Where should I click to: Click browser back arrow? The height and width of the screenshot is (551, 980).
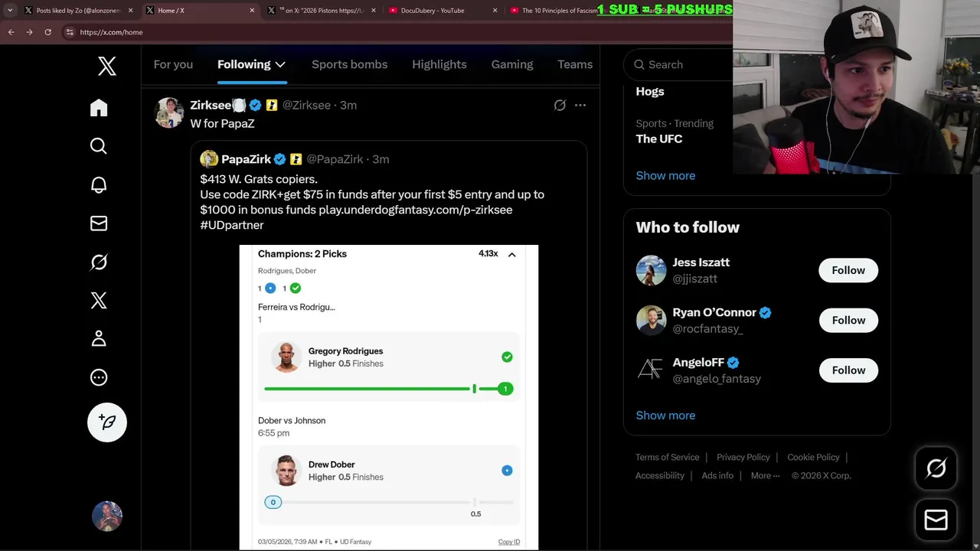tap(11, 32)
